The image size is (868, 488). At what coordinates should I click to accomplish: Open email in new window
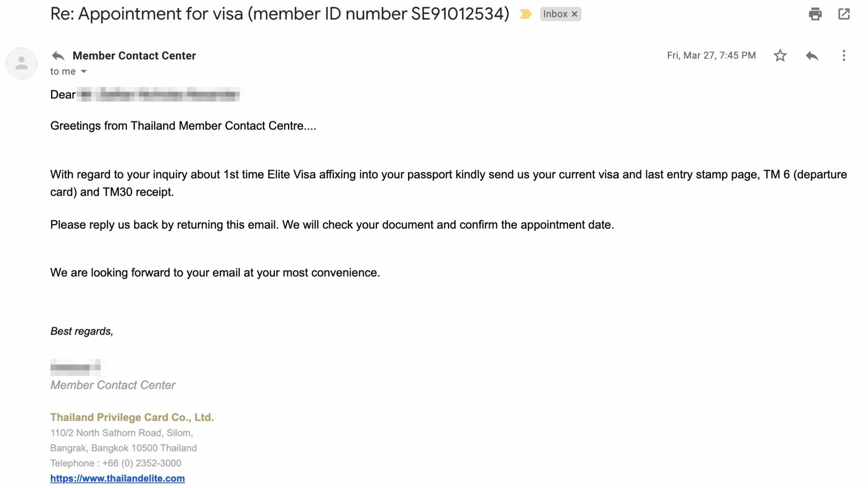click(x=844, y=14)
